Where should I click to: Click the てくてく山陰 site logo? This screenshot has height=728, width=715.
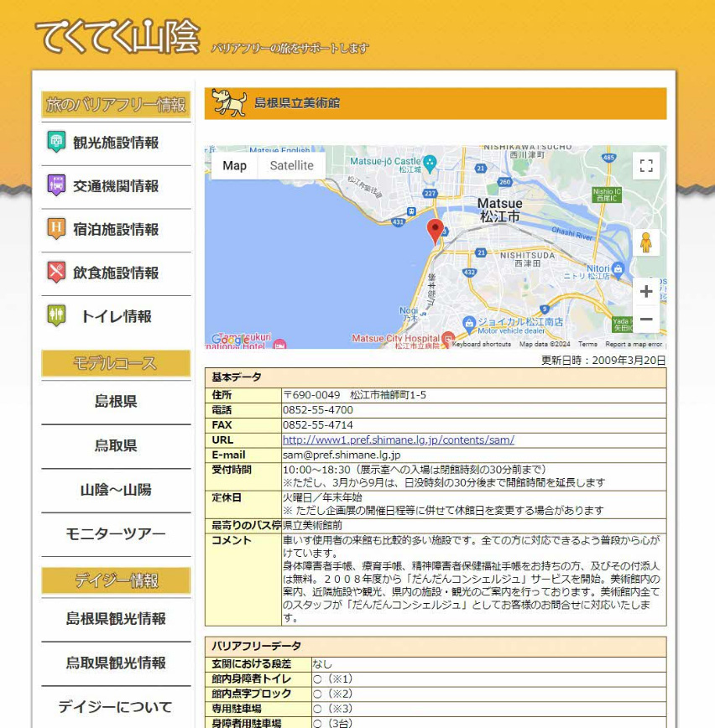click(117, 37)
